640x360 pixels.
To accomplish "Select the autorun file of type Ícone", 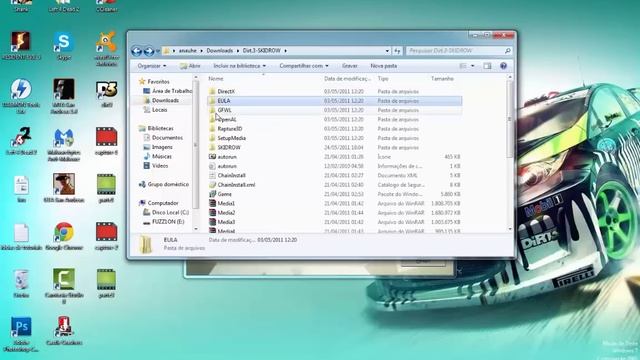I will click(x=227, y=157).
